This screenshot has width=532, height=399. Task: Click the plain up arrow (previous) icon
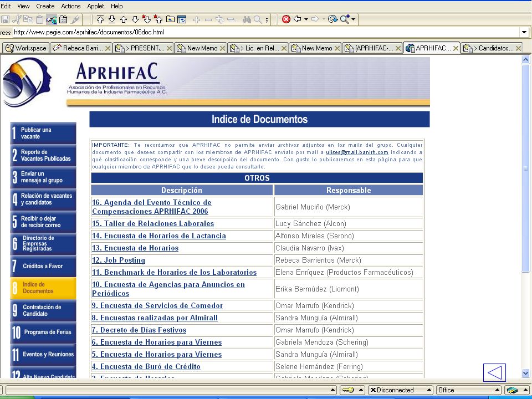coord(124,20)
